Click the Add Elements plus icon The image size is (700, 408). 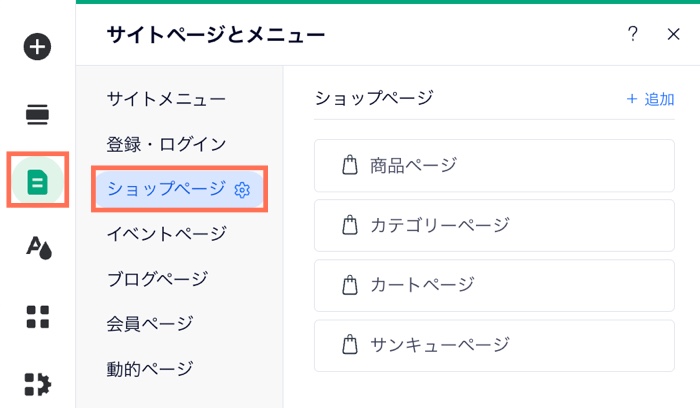pos(37,46)
